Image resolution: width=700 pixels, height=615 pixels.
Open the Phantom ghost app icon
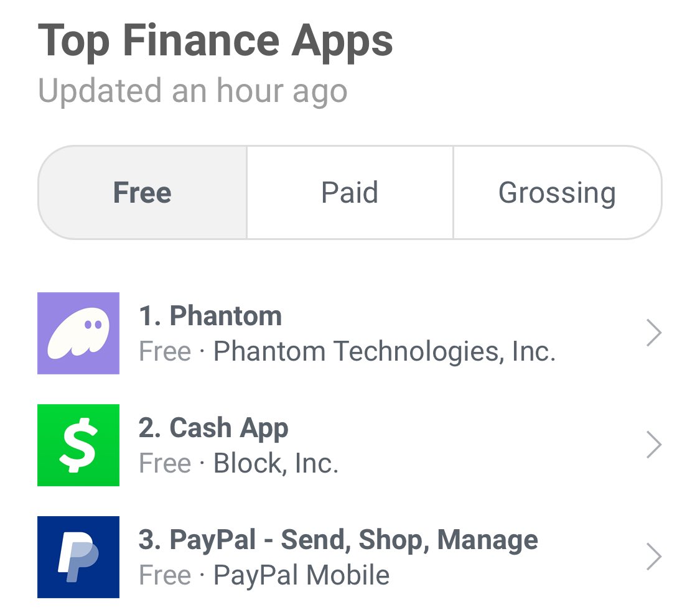coord(78,333)
